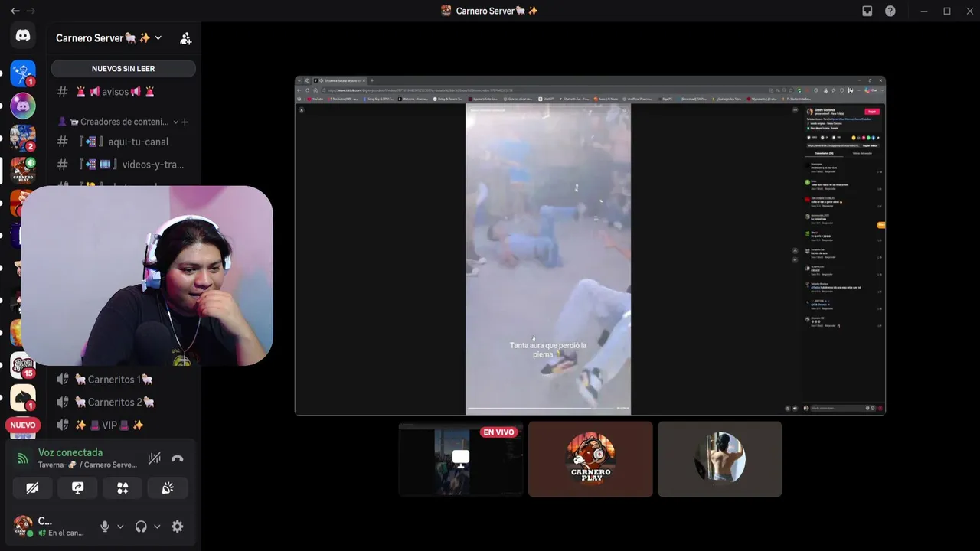
Task: Jump to NUEVO unread servers
Action: coord(23,425)
